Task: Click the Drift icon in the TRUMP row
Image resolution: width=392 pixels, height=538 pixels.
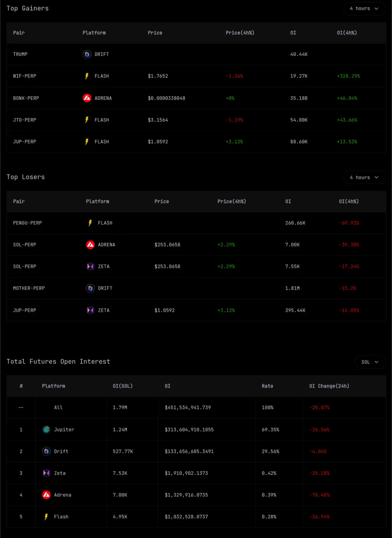Action: click(x=87, y=54)
